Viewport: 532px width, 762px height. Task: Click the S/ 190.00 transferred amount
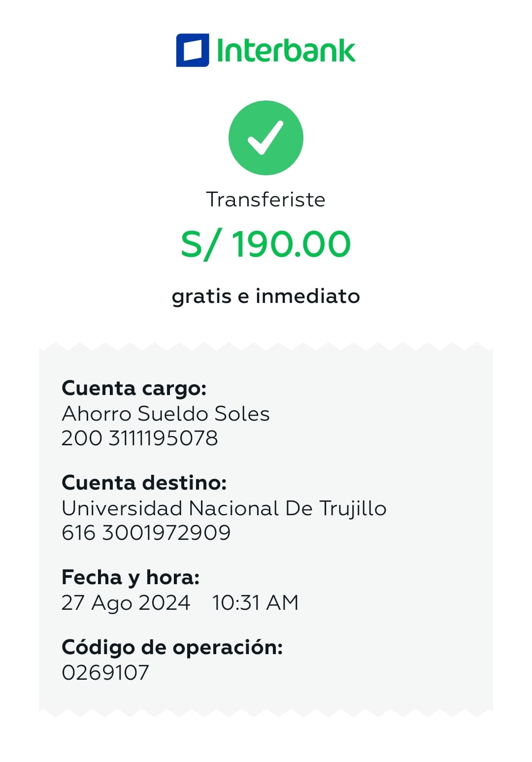[266, 244]
